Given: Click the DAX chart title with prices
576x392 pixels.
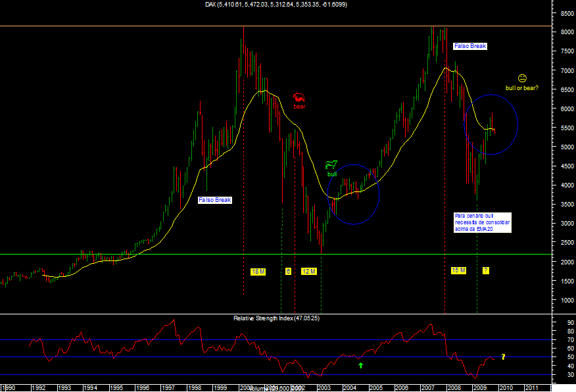Looking at the screenshot, I should 276,5.
